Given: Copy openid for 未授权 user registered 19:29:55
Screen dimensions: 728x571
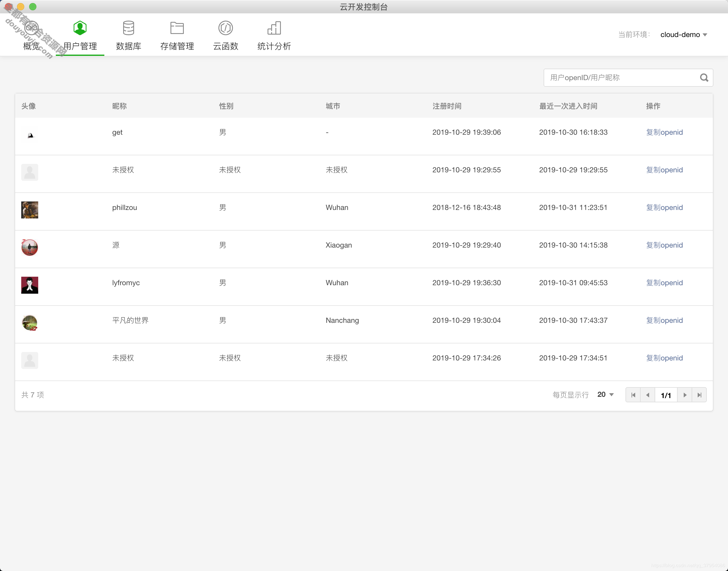Looking at the screenshot, I should tap(664, 170).
